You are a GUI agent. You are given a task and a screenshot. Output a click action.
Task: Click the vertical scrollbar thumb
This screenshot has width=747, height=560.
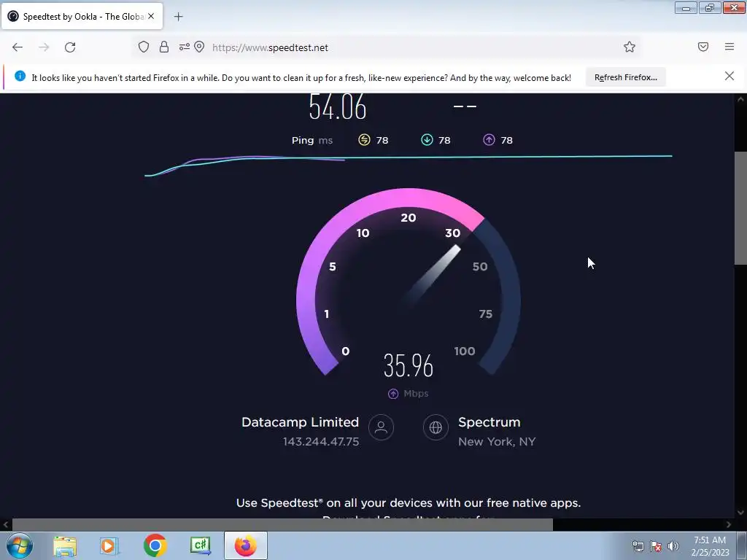pyautogui.click(x=740, y=208)
